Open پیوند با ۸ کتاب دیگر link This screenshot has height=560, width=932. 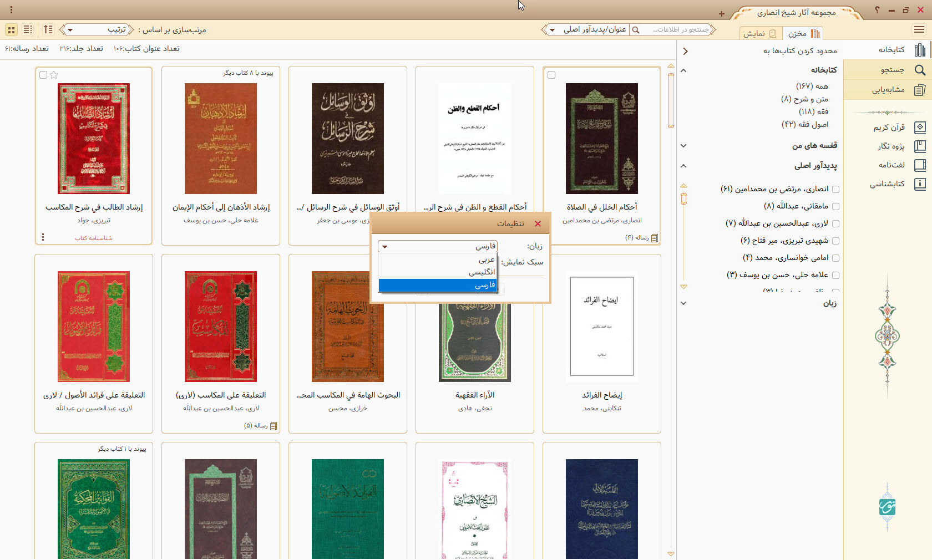tap(249, 73)
